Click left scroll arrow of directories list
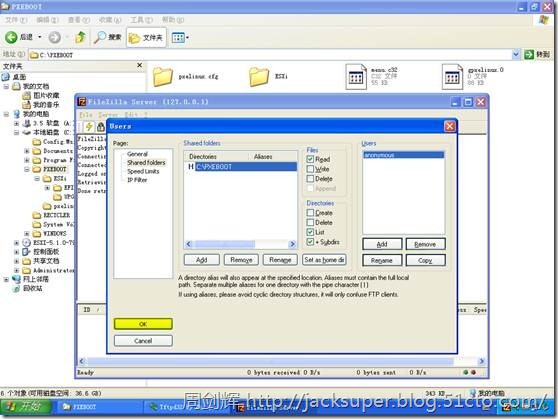 tap(189, 244)
